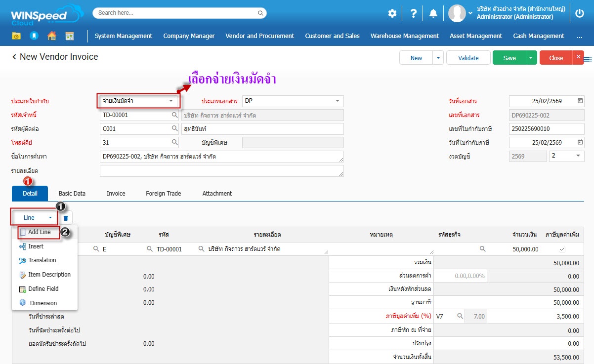Click the calendar icon for document date
The image size is (594, 364).
coord(580,101)
